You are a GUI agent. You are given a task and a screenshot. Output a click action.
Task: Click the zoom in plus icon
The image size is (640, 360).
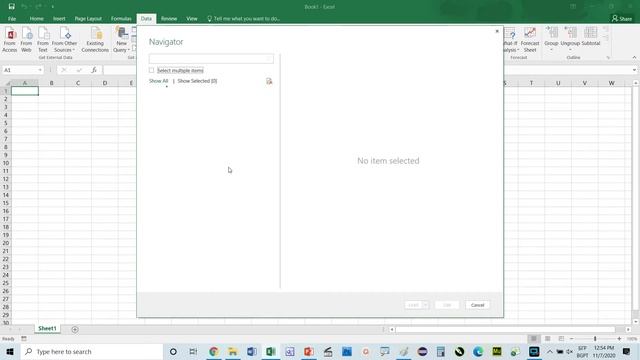[x=619, y=339]
